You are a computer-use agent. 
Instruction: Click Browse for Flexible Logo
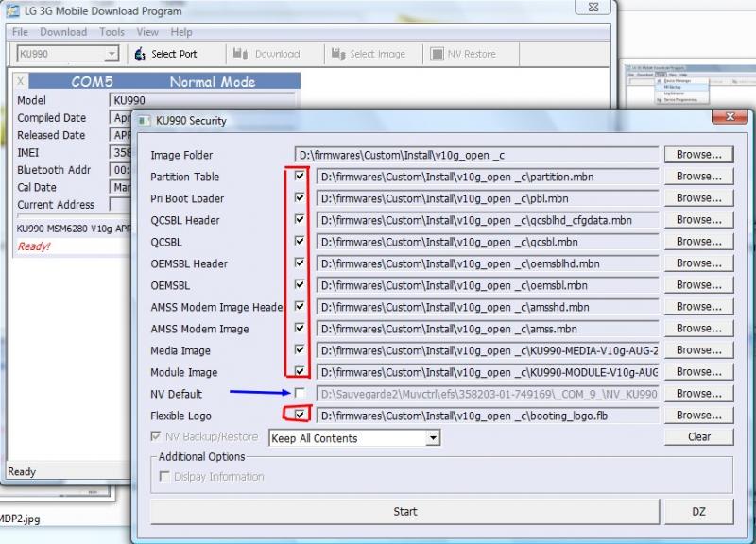698,415
